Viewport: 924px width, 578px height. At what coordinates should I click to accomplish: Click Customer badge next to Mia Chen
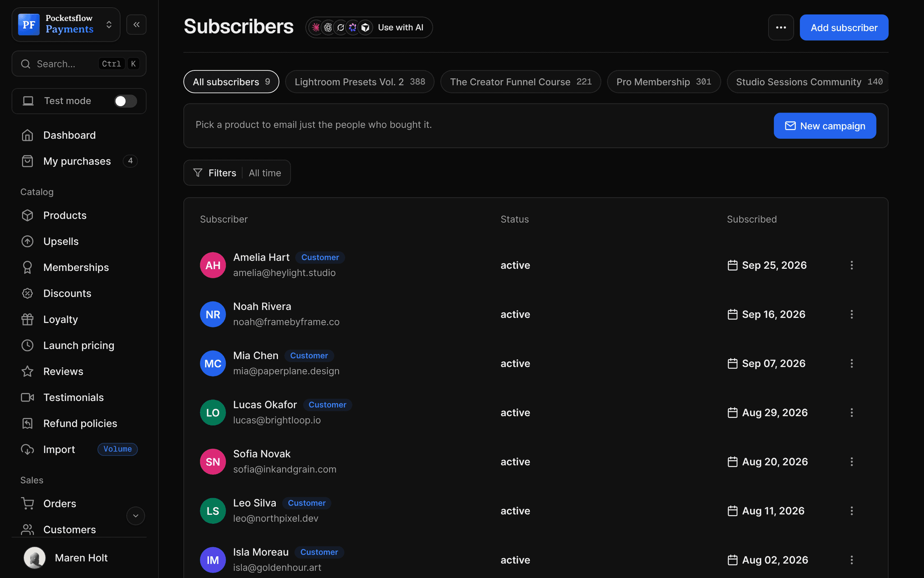point(309,356)
